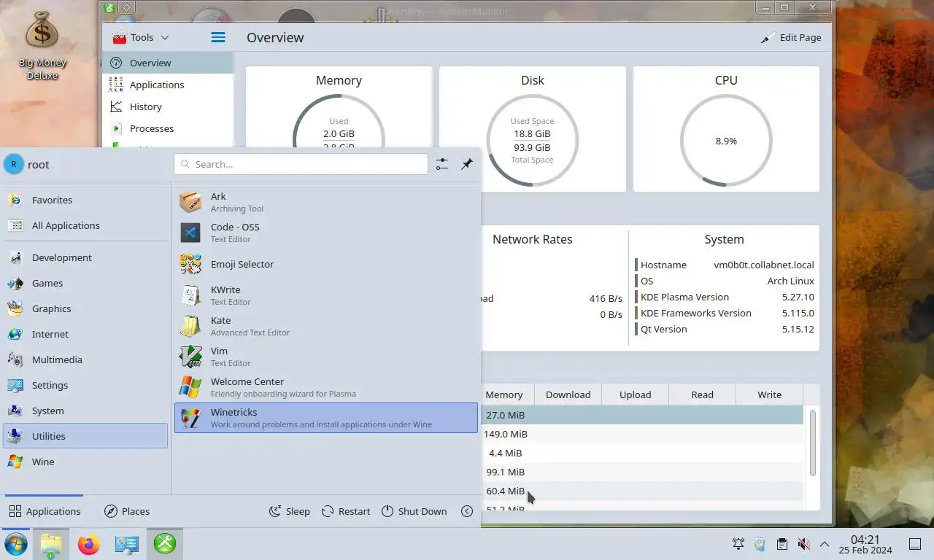Expand hidden system tray icons
The width and height of the screenshot is (934, 560).
pos(825,544)
